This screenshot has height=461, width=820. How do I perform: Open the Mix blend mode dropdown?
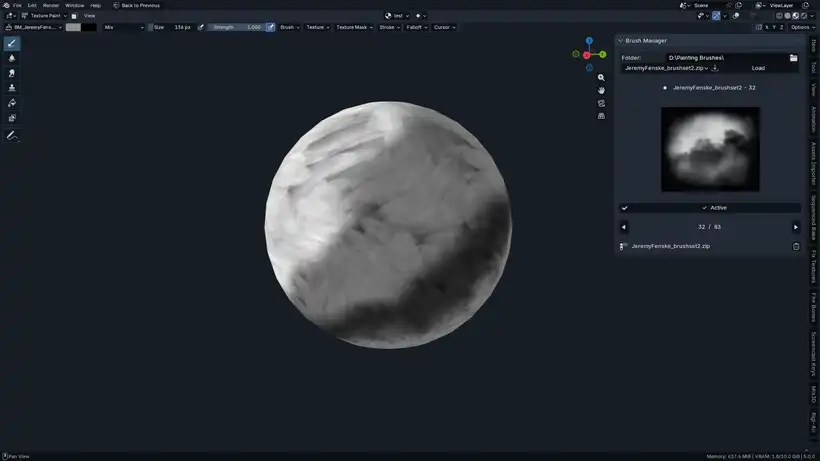[x=123, y=27]
